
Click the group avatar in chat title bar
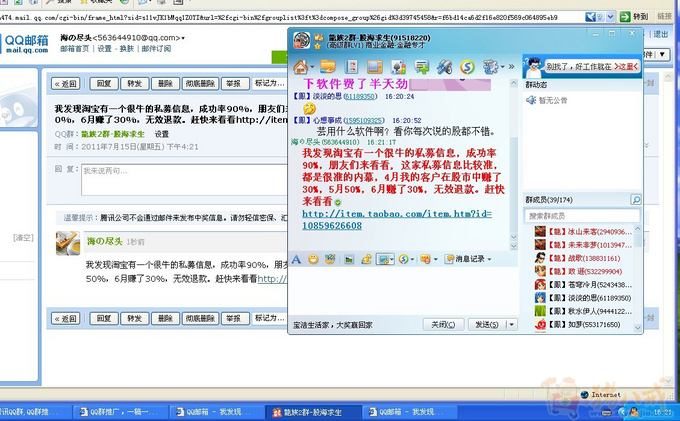coord(301,40)
